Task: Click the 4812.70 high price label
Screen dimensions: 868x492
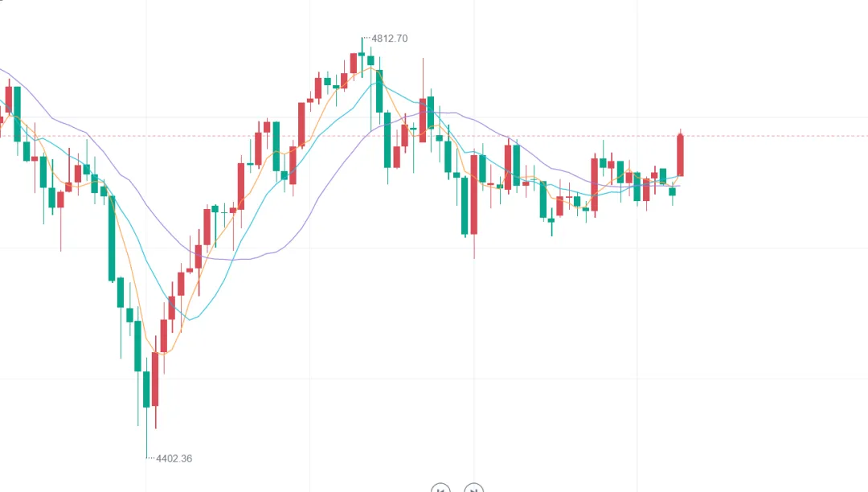Action: [391, 38]
